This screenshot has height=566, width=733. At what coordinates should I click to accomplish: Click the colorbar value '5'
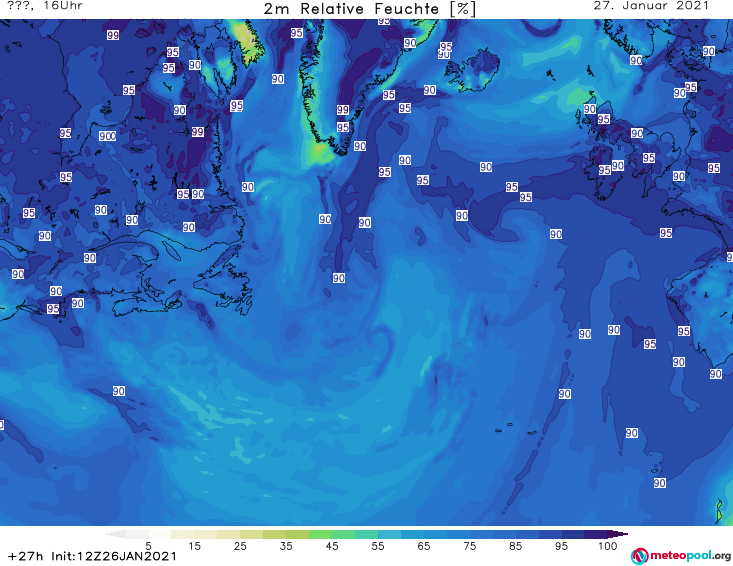coord(148,546)
